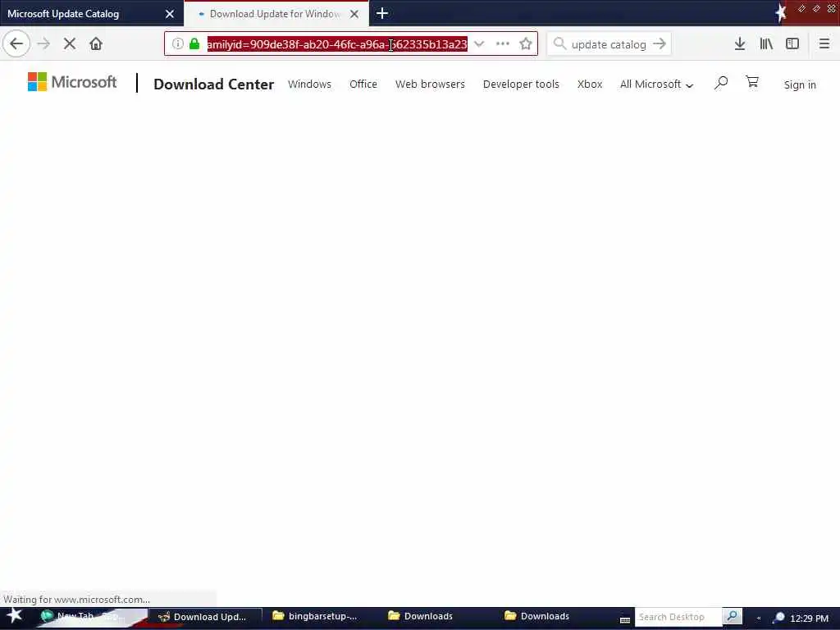Open the Download Center link
The width and height of the screenshot is (840, 630).
pyautogui.click(x=214, y=84)
